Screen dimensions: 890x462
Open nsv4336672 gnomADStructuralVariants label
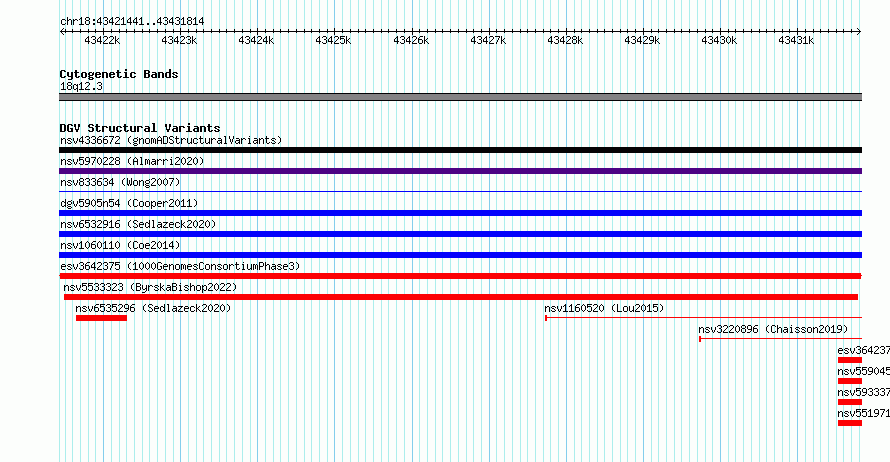(171, 140)
